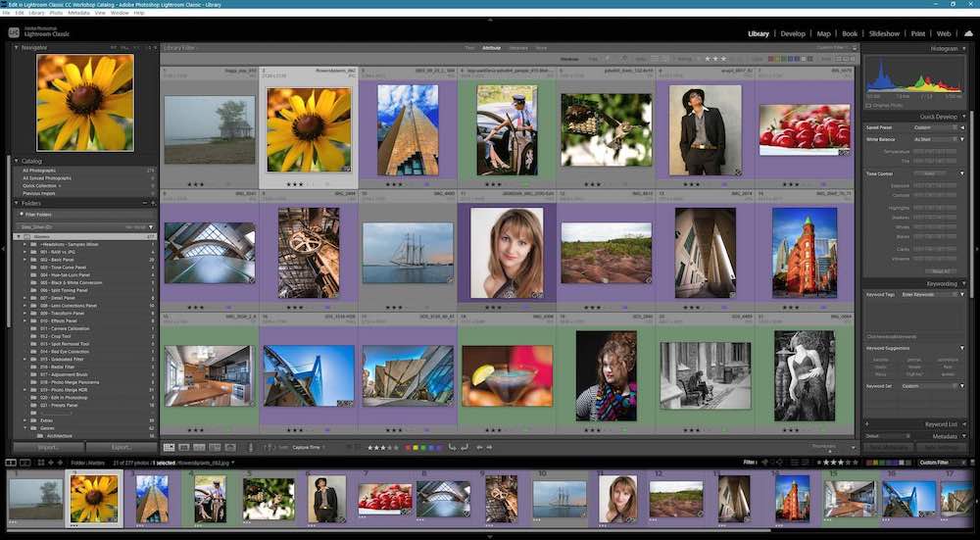Image resolution: width=980 pixels, height=540 pixels.
Task: Toggle the Original Photo checkbox under histogram
Action: click(x=868, y=105)
